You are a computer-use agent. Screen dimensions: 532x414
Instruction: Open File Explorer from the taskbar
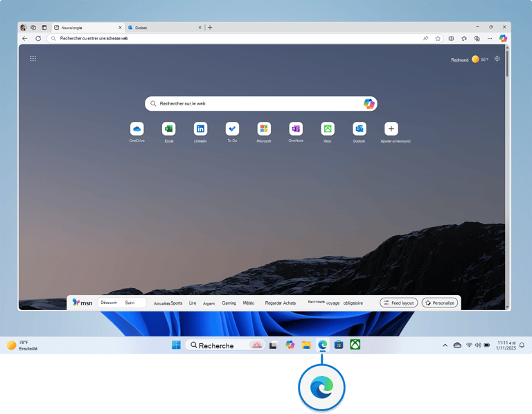306,345
